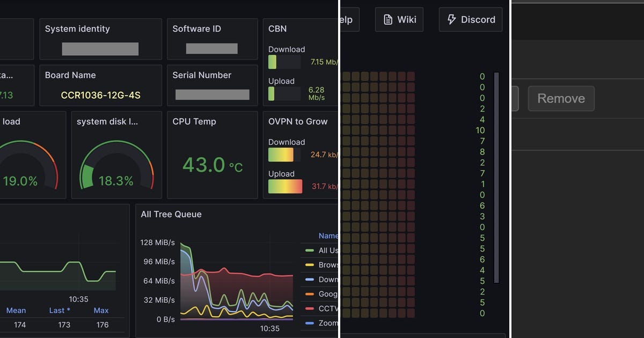Open the CPU Temp panel title
Image resolution: width=644 pixels, height=338 pixels.
[x=194, y=121]
